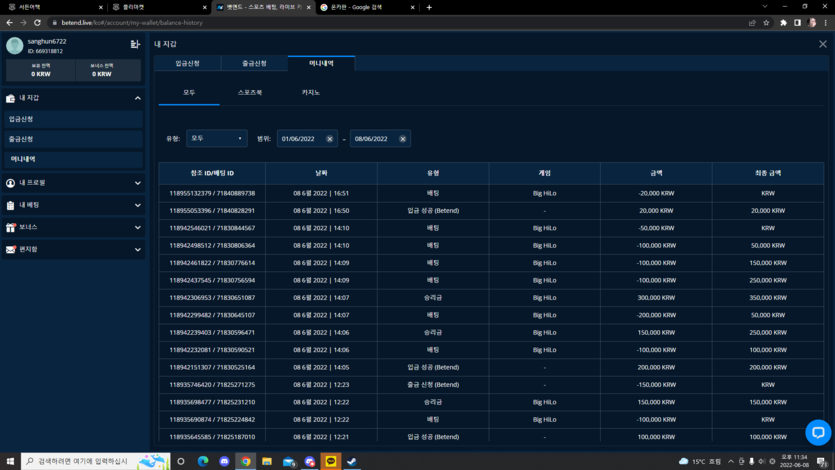The image size is (835, 470).
Task: Click the 날짜 column header
Action: point(321,174)
